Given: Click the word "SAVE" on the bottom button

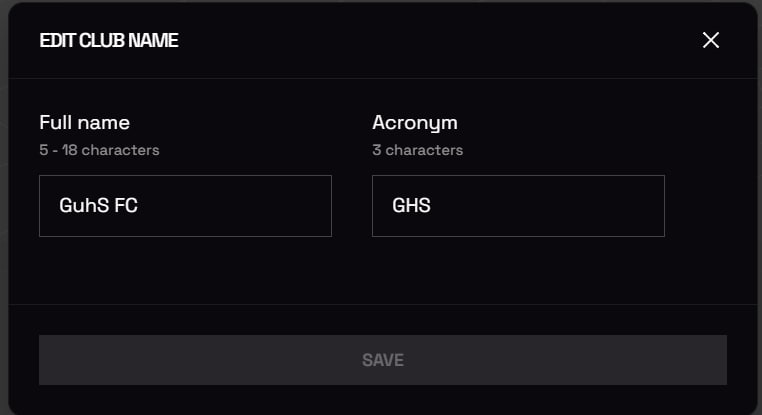Looking at the screenshot, I should pos(382,360).
